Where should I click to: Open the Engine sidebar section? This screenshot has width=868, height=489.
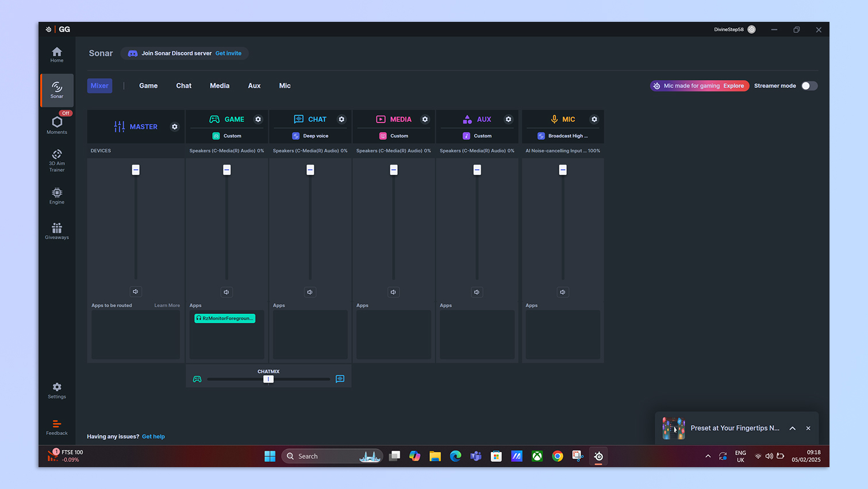click(57, 196)
